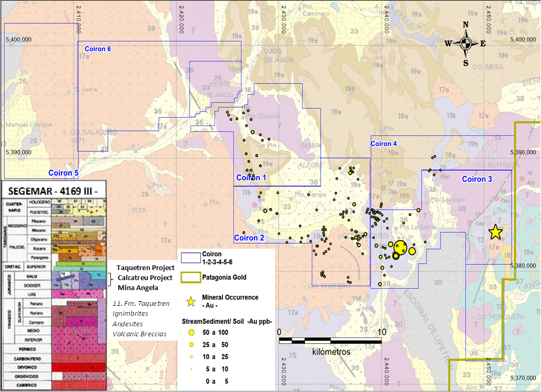Click the '50 a 100' legend circle
Screen dimensions: 541x392
click(x=191, y=332)
